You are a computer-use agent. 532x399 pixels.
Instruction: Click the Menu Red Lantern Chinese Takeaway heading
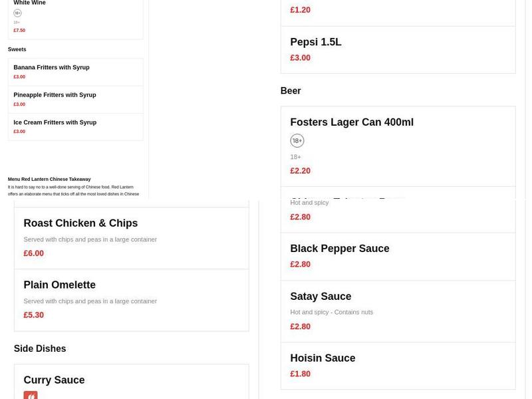point(49,180)
